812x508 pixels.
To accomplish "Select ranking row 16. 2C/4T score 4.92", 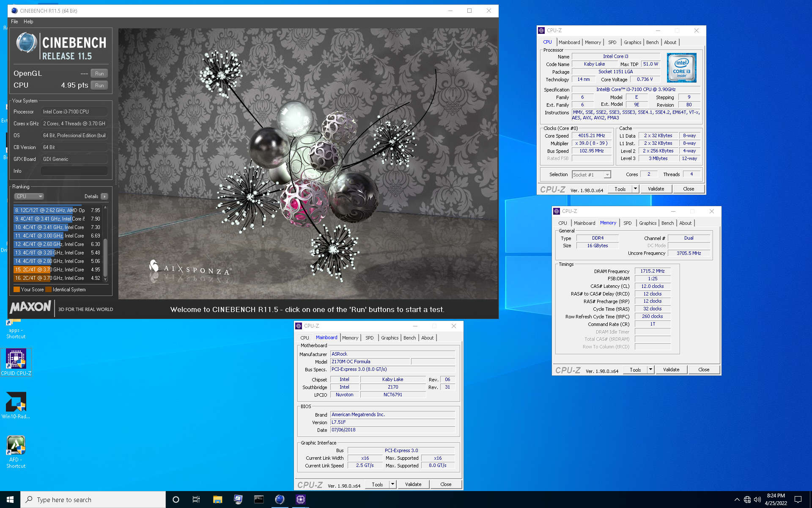I will click(x=58, y=278).
